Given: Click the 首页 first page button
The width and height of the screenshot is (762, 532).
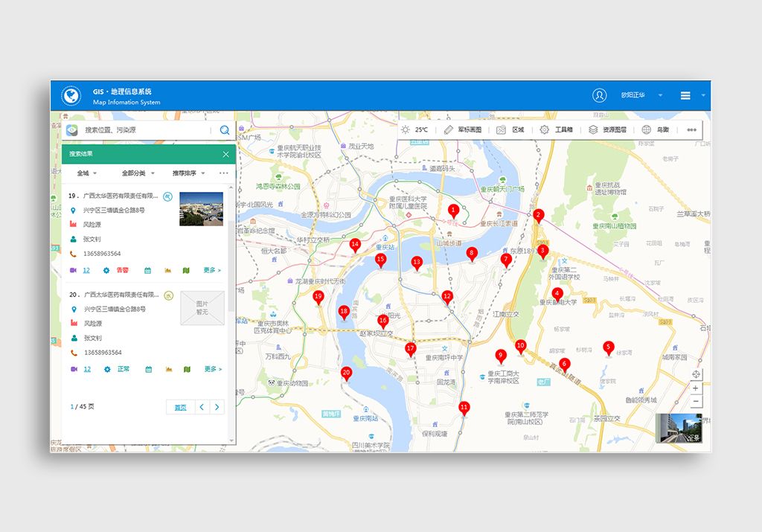Looking at the screenshot, I should (x=180, y=407).
